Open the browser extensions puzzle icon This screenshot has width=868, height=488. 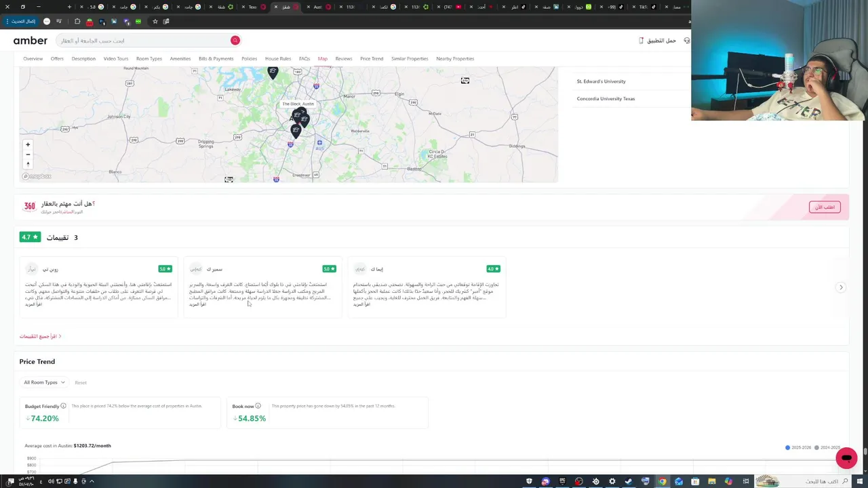(x=77, y=22)
